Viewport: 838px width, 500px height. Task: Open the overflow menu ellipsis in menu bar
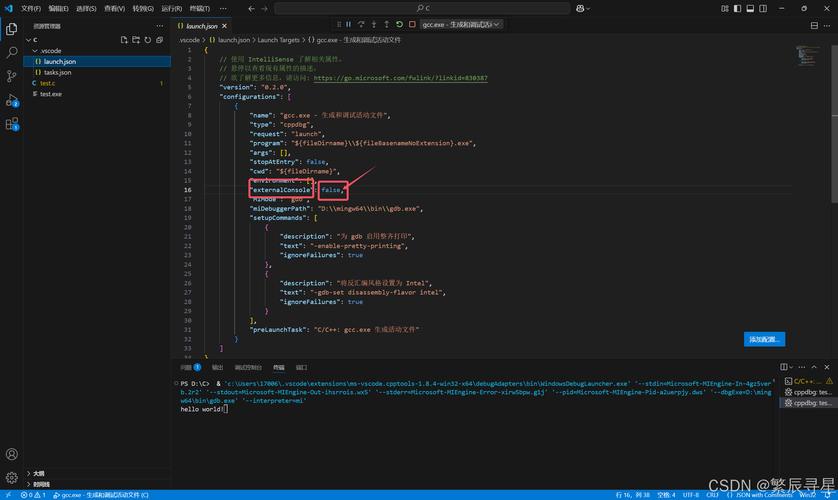(223, 9)
